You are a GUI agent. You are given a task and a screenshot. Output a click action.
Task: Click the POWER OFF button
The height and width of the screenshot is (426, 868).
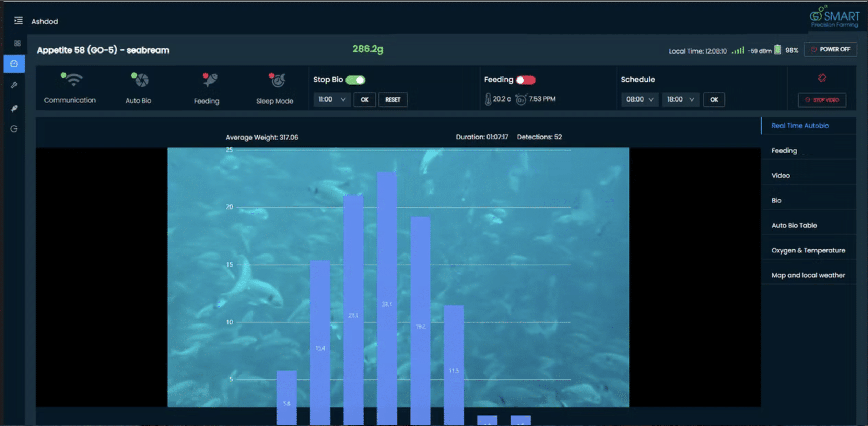tap(830, 50)
